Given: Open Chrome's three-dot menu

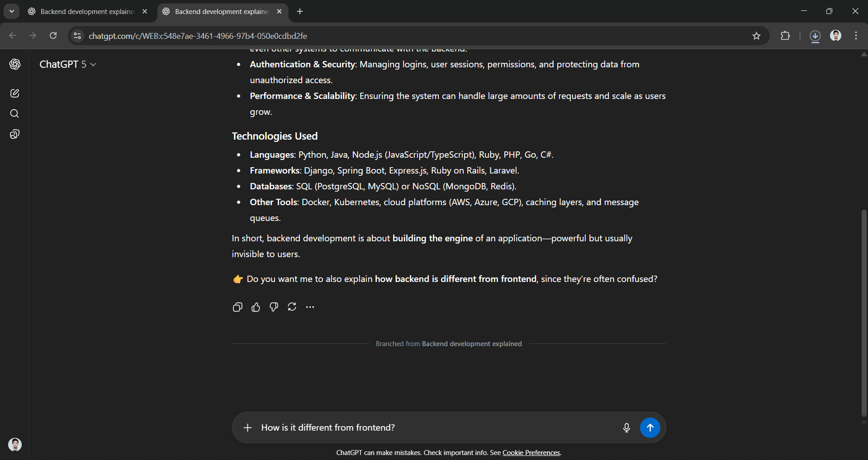Looking at the screenshot, I should [x=856, y=36].
